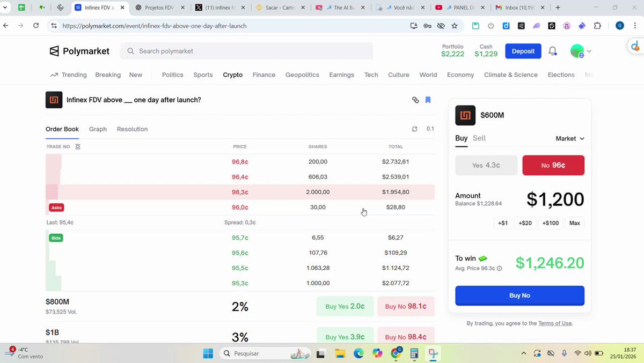Switch to the Resolution tab
644x363 pixels.
[x=132, y=129]
